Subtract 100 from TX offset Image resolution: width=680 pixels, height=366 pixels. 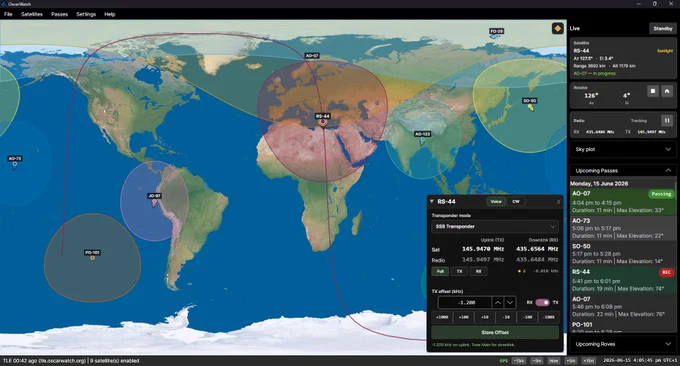[527, 317]
